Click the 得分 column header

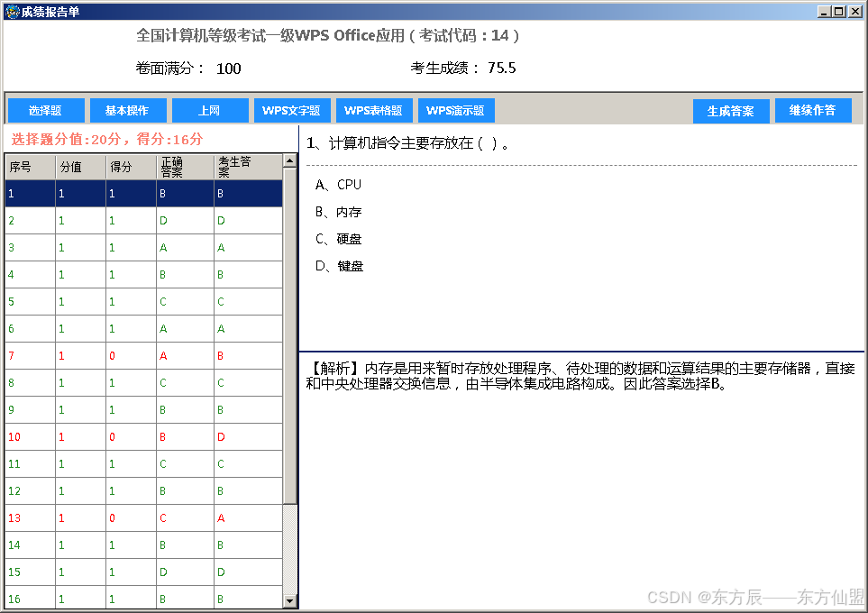pyautogui.click(x=132, y=167)
